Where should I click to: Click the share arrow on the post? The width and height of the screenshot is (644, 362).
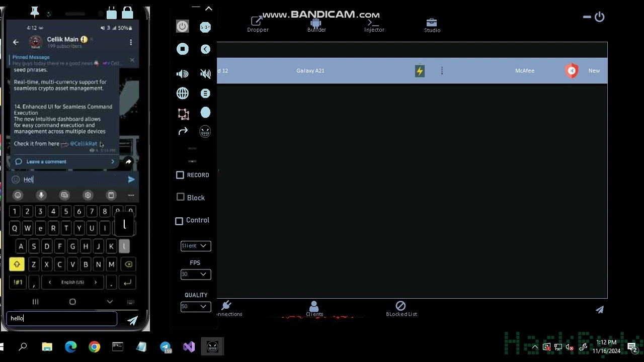(128, 161)
